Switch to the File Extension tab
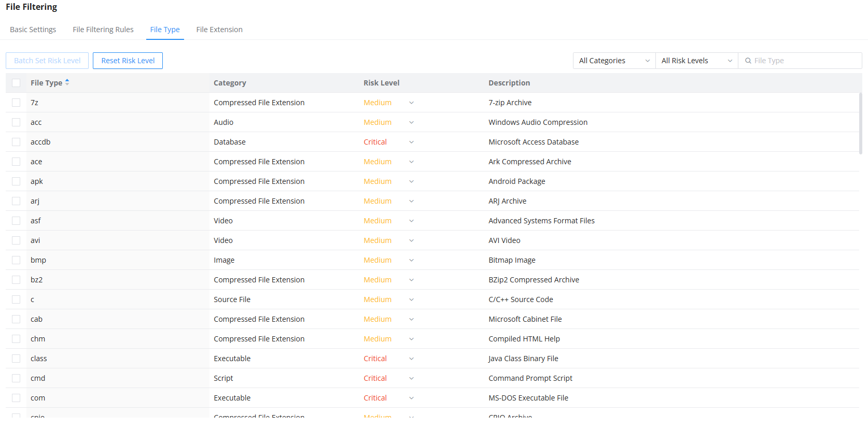This screenshot has width=868, height=429. (x=219, y=30)
